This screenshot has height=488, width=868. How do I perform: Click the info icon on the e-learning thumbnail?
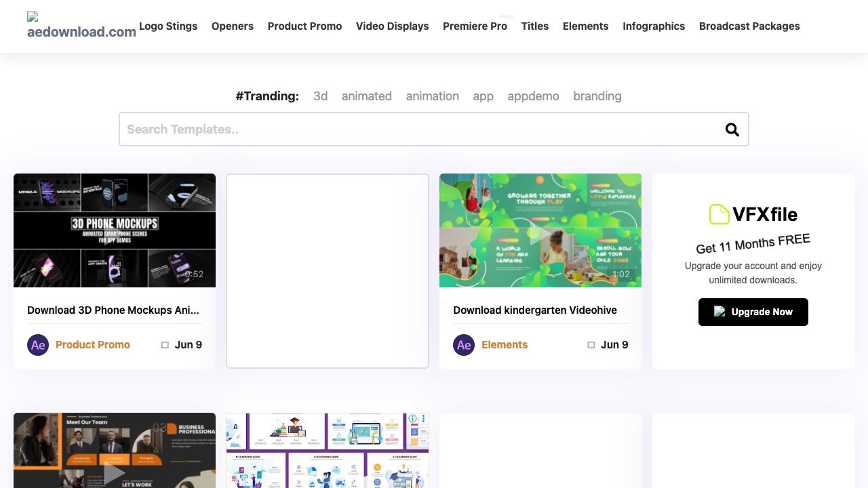(x=412, y=419)
